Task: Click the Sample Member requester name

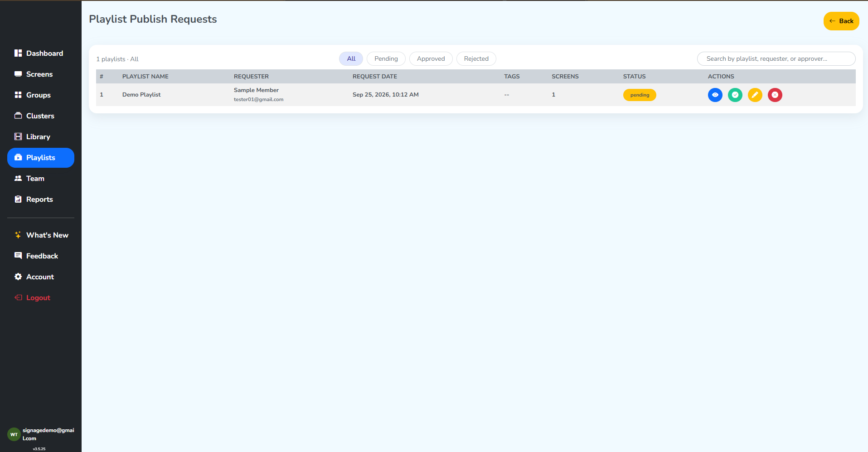Action: click(256, 90)
